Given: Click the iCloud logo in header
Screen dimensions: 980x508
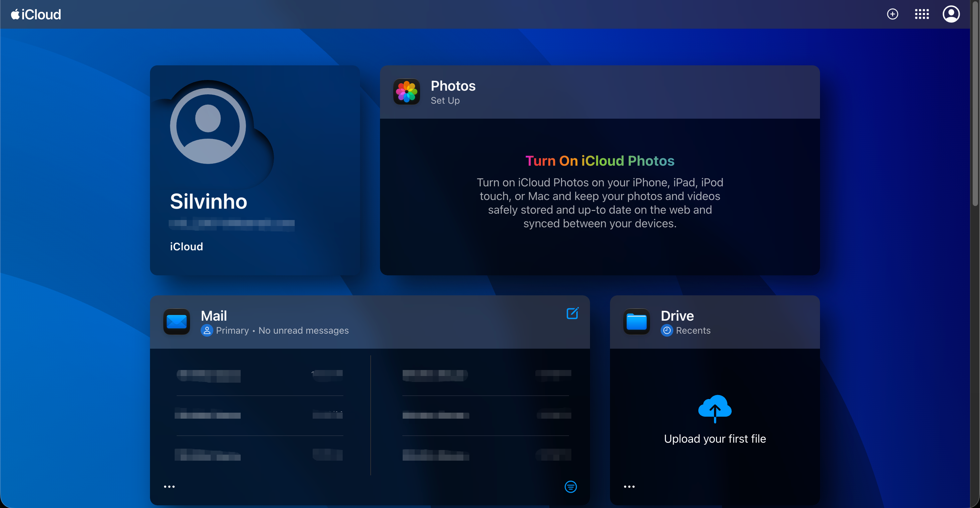Looking at the screenshot, I should (x=36, y=14).
